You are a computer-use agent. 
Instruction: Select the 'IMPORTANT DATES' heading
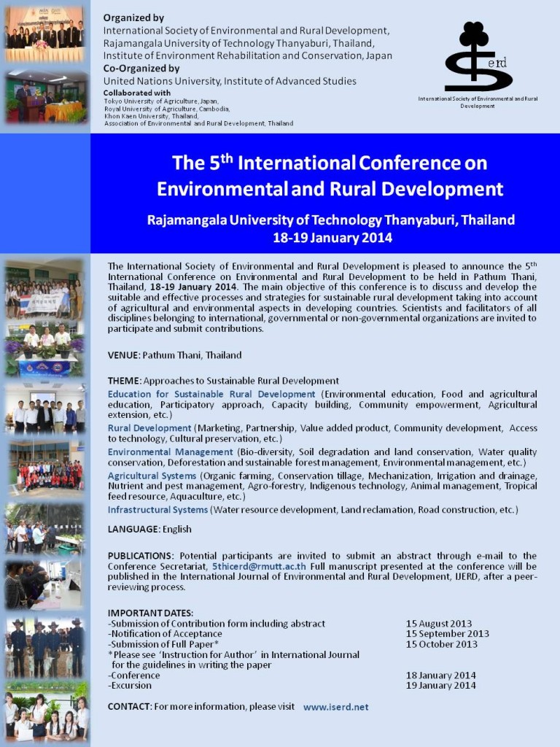[x=150, y=613]
